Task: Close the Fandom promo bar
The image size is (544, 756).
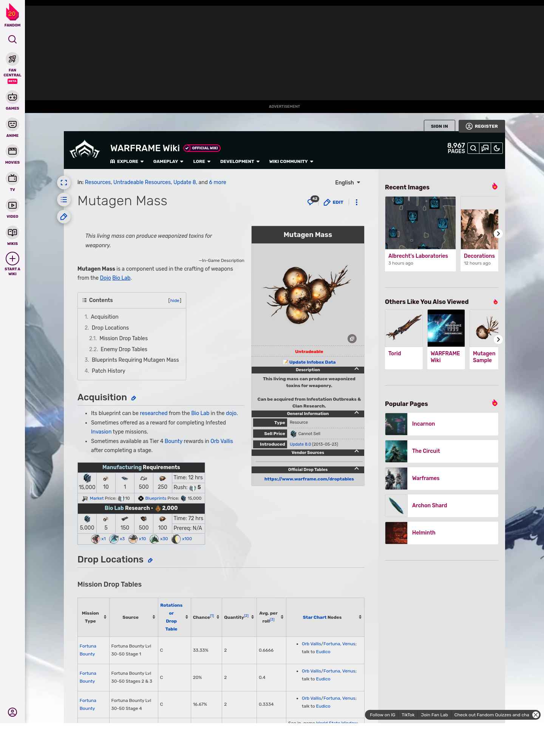Action: [536, 715]
